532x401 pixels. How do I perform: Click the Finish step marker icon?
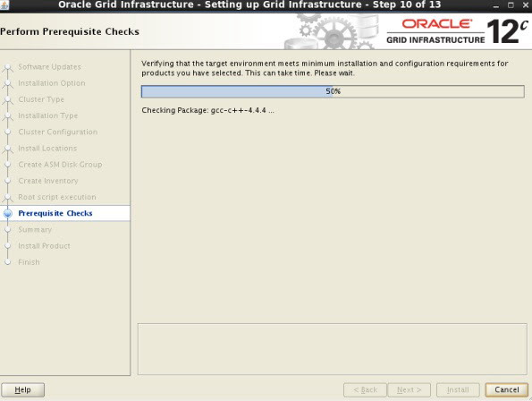coord(8,262)
